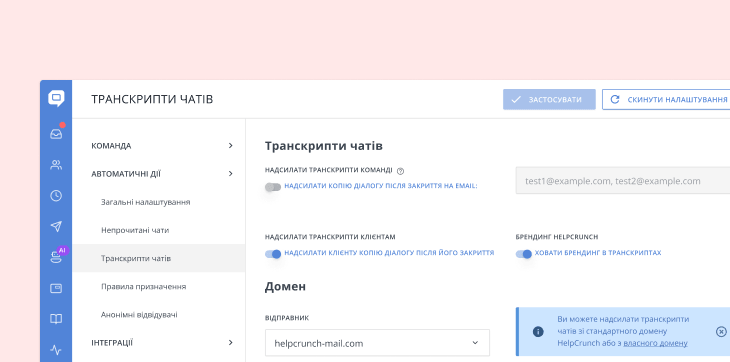Click help question mark next to team transcripts
Screen dimensions: 730x362
[400, 171]
